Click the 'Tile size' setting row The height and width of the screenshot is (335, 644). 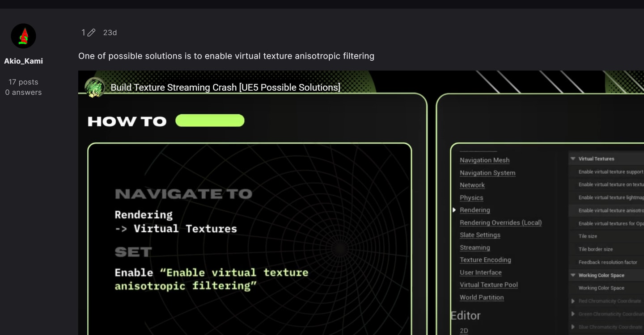[x=606, y=236]
